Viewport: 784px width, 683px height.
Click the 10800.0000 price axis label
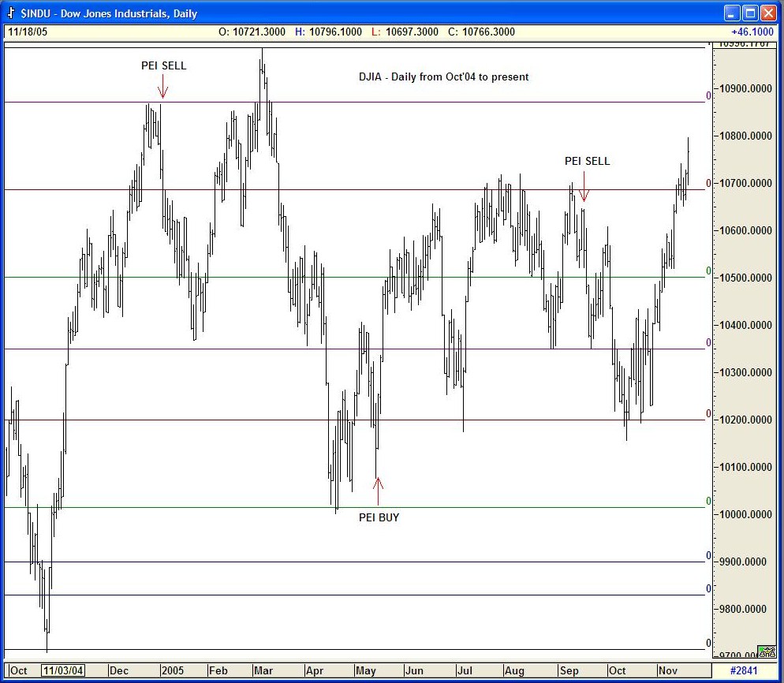(745, 136)
